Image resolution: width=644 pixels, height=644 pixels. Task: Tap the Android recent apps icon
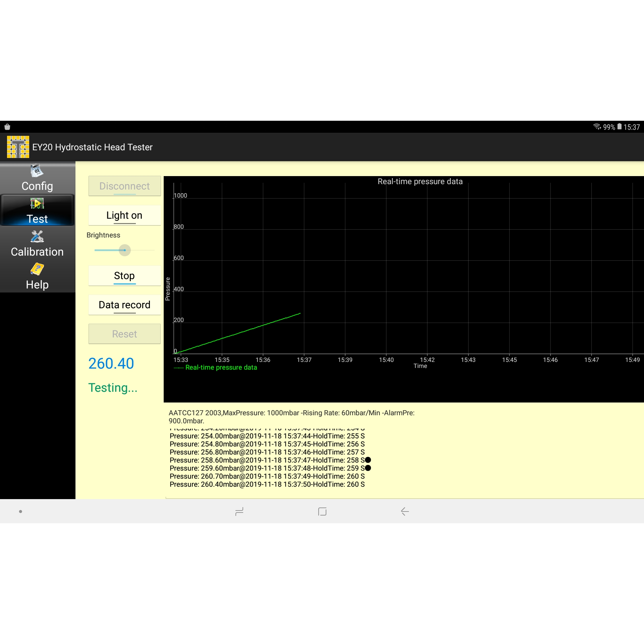239,512
